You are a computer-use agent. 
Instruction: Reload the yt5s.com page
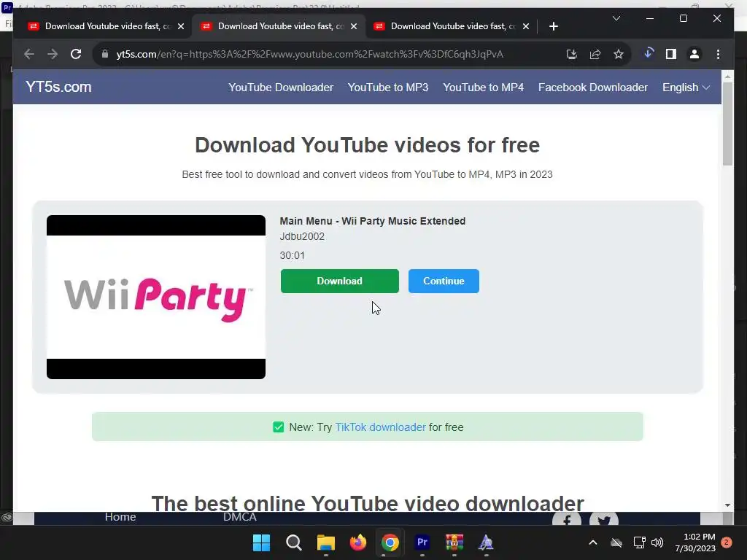coord(76,54)
